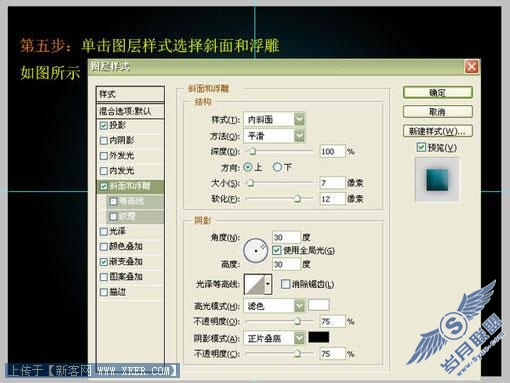Select 混合选项:默认 in styles list
This screenshot has height=383, width=510.
130,111
